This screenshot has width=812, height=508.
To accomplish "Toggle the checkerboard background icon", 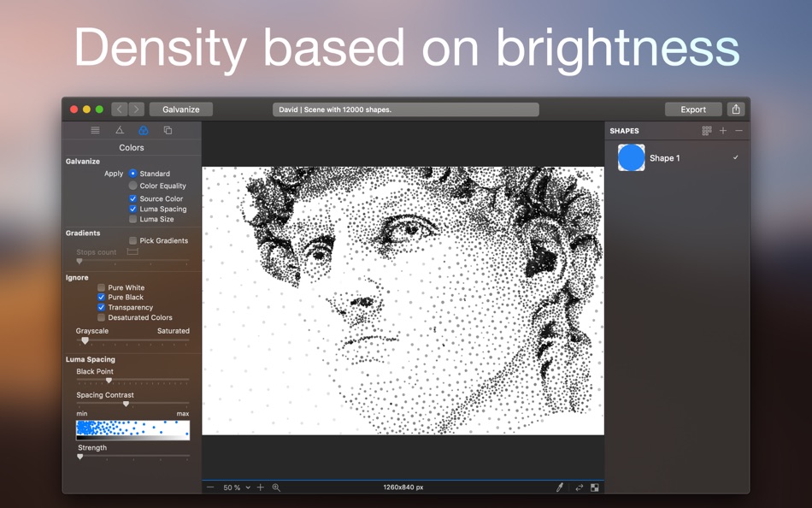I will click(595, 487).
